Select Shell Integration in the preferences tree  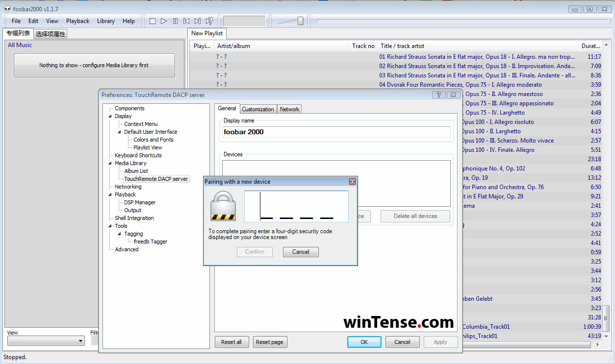coord(134,218)
